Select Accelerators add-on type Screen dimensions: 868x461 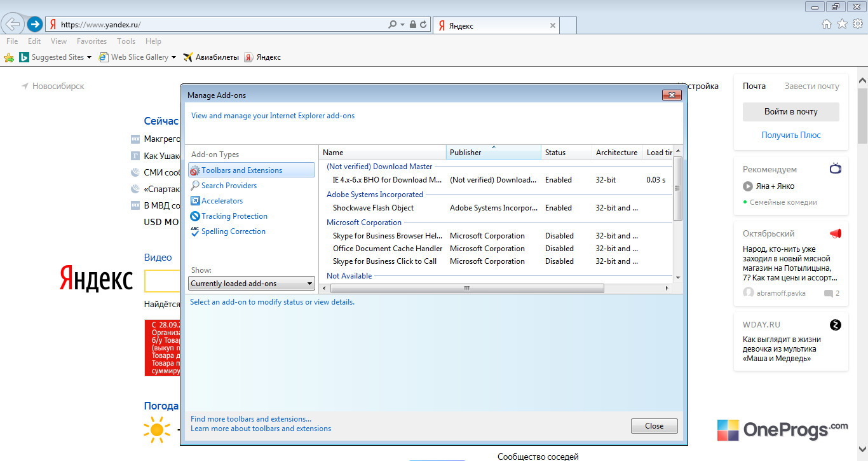pos(222,201)
